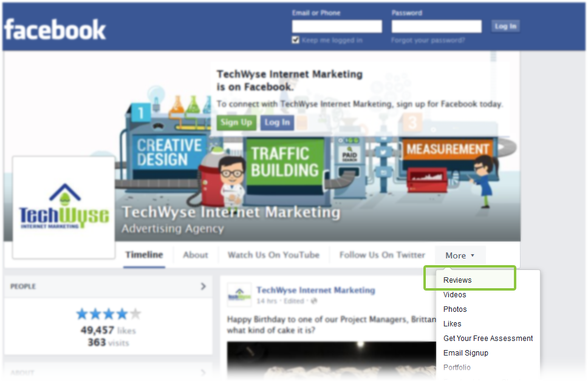This screenshot has width=588, height=381.
Task: Click the Facebook logo in header
Action: pyautogui.click(x=55, y=30)
